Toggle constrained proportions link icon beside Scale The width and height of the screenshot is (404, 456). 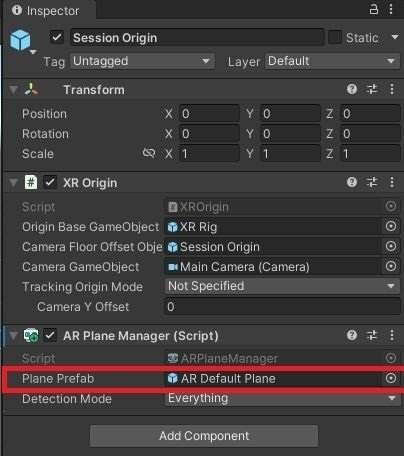tap(149, 153)
